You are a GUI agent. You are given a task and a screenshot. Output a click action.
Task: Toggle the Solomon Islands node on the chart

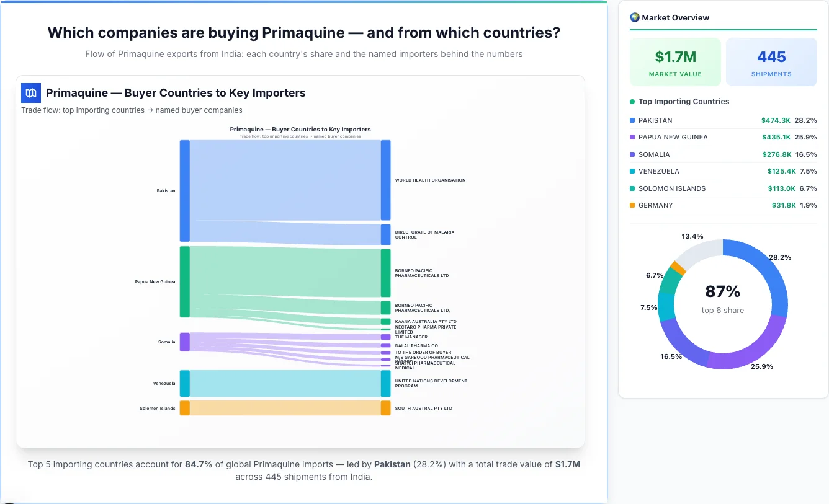[x=184, y=408]
